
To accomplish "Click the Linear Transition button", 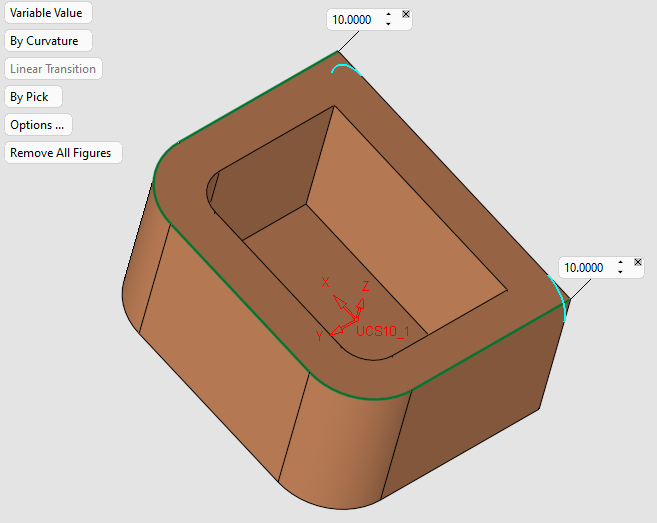I will click(53, 69).
